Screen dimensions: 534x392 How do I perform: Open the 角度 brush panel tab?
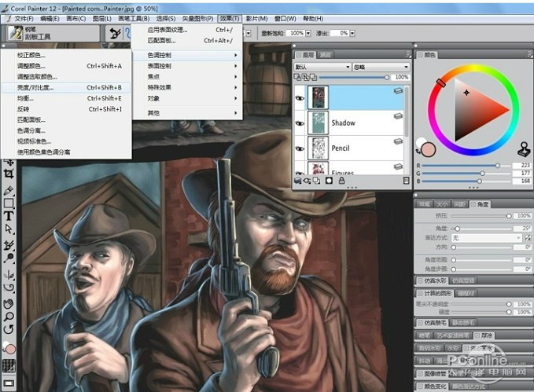478,204
